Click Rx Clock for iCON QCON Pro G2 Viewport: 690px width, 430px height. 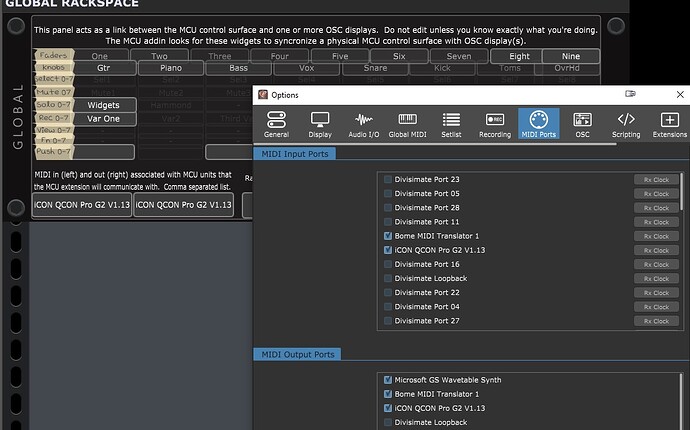point(656,250)
